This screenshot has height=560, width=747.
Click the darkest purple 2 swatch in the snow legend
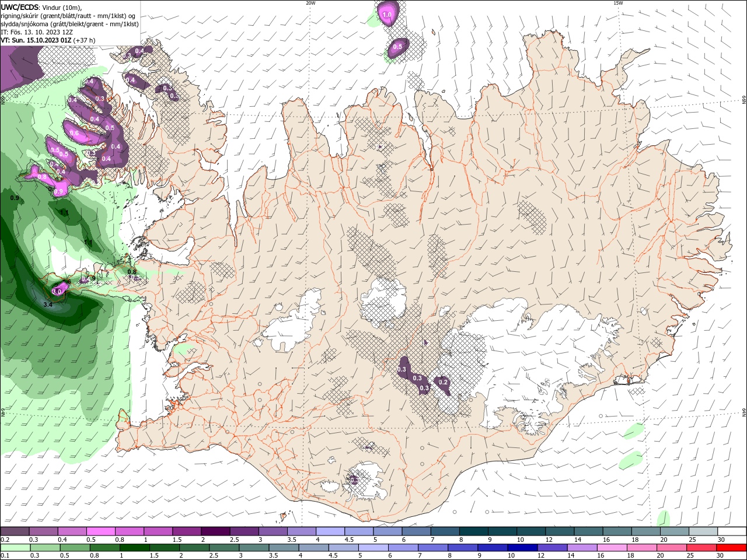click(215, 531)
